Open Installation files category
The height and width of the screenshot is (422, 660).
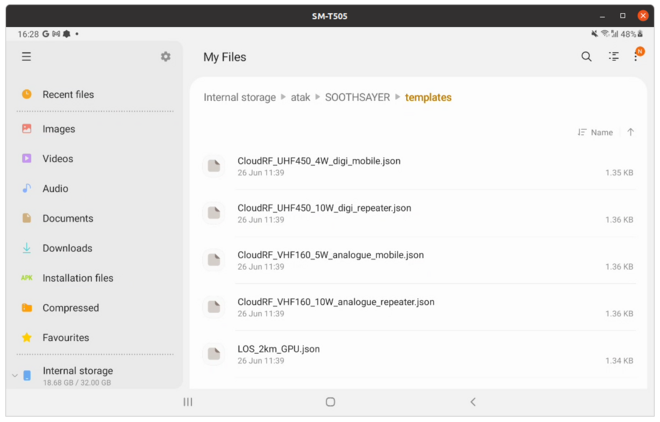pyautogui.click(x=95, y=278)
